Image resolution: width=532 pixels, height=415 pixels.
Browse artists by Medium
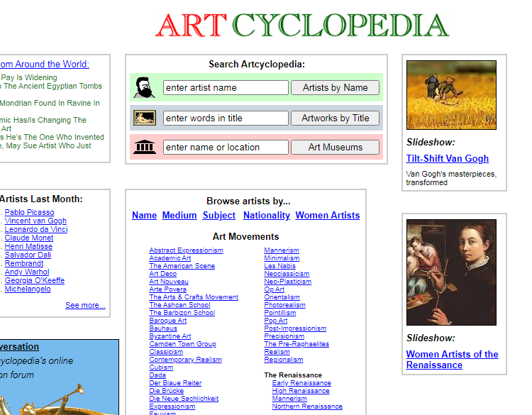point(179,215)
